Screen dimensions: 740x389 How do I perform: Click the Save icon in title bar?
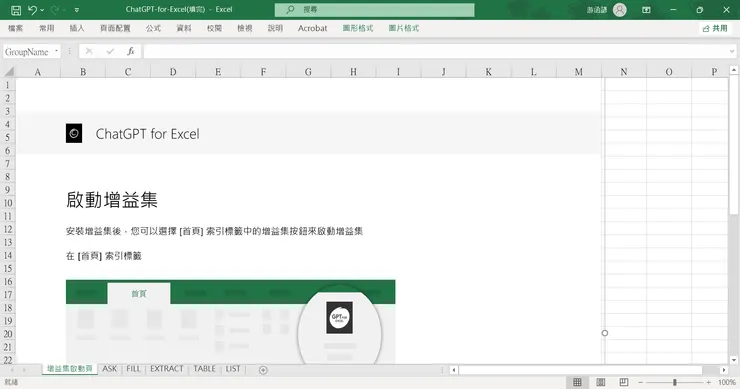(16, 10)
